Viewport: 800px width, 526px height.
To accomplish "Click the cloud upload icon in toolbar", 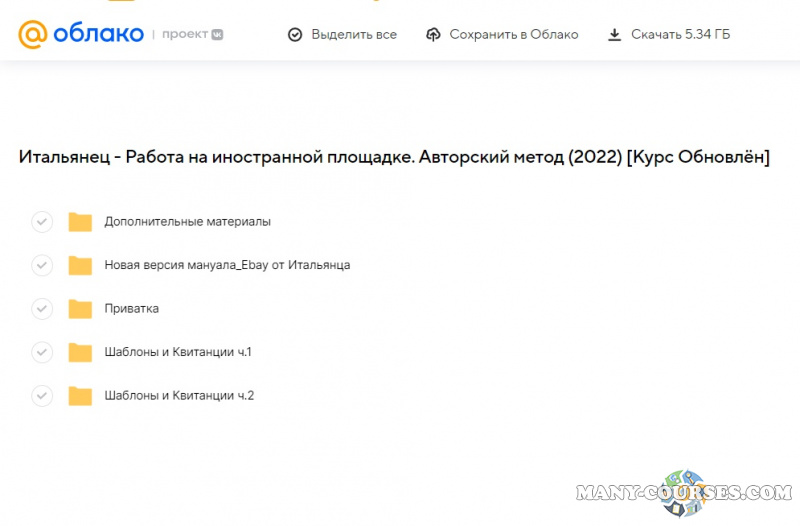I will pyautogui.click(x=433, y=35).
